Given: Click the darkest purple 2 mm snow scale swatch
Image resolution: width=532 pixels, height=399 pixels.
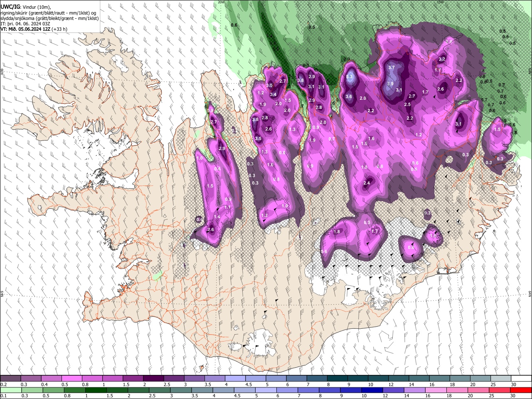Looking at the screenshot, I should 153,378.
